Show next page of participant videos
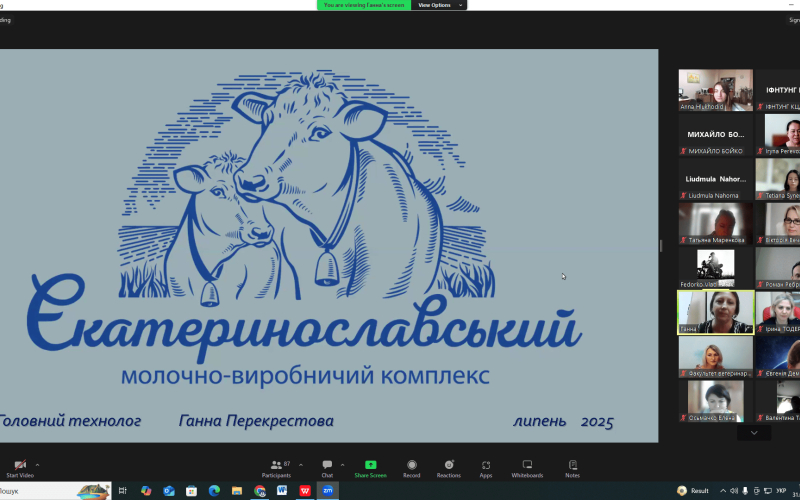Image resolution: width=800 pixels, height=500 pixels. 754,433
